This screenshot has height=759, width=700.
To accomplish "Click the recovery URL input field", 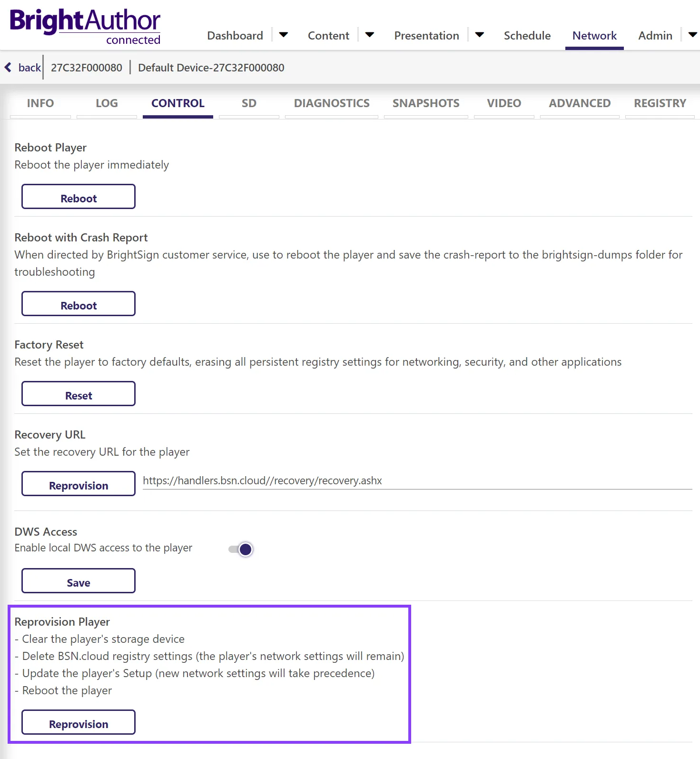I will [x=417, y=481].
